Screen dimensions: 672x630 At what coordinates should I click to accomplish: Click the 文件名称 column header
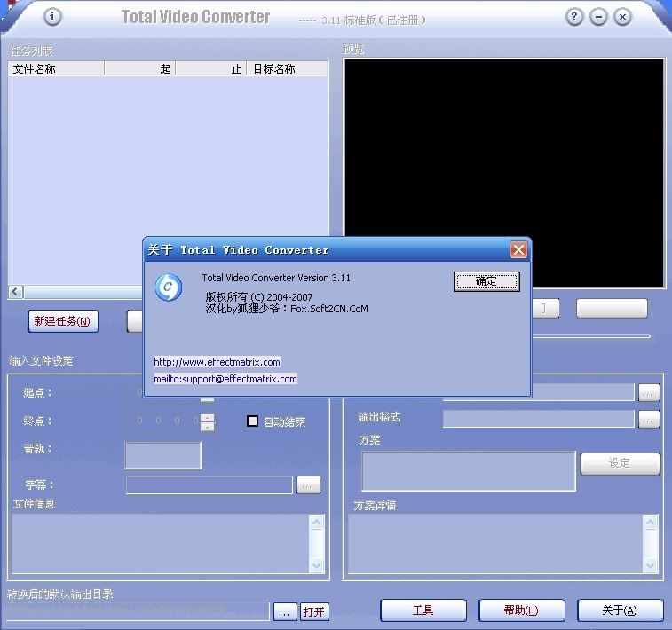[x=56, y=68]
